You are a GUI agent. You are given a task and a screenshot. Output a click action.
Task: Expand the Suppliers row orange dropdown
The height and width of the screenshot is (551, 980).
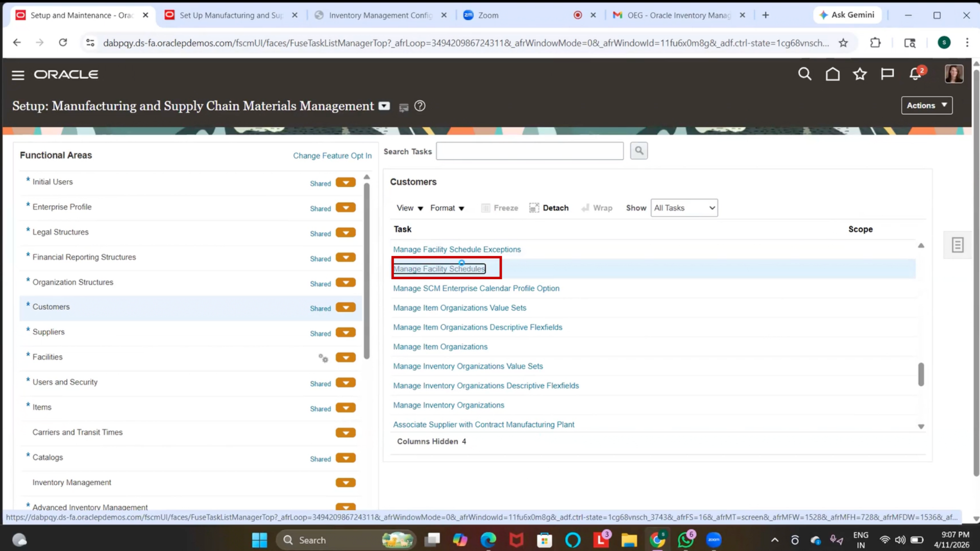point(346,333)
